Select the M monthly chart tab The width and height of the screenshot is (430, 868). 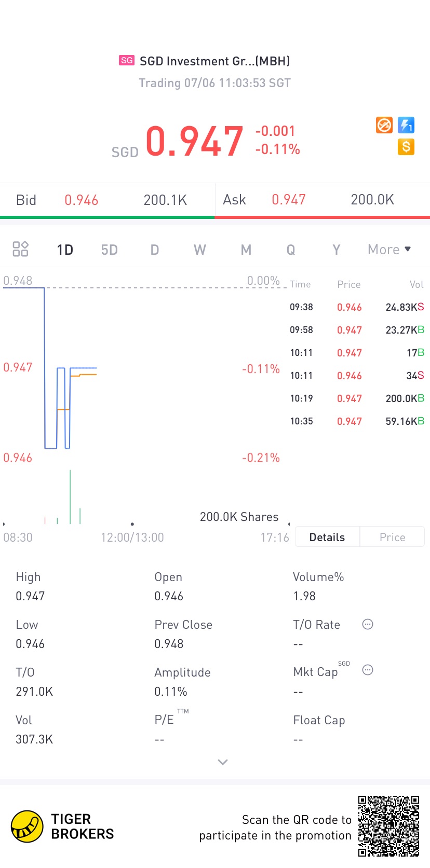point(246,250)
